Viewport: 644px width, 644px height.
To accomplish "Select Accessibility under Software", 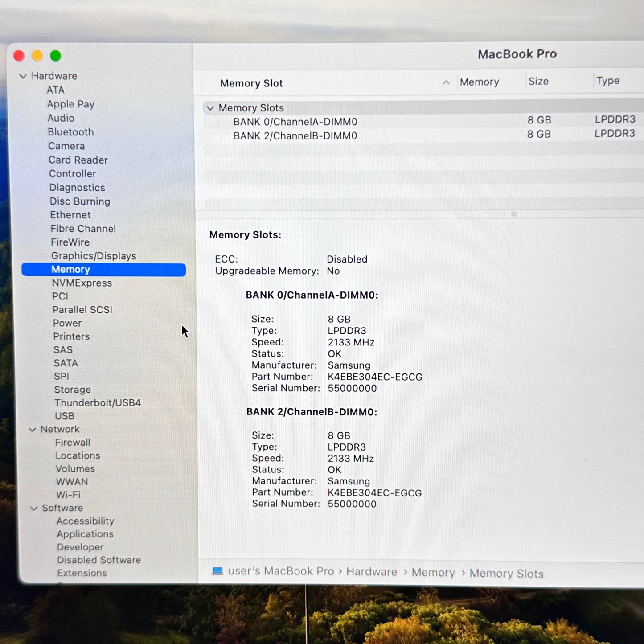I will [86, 521].
